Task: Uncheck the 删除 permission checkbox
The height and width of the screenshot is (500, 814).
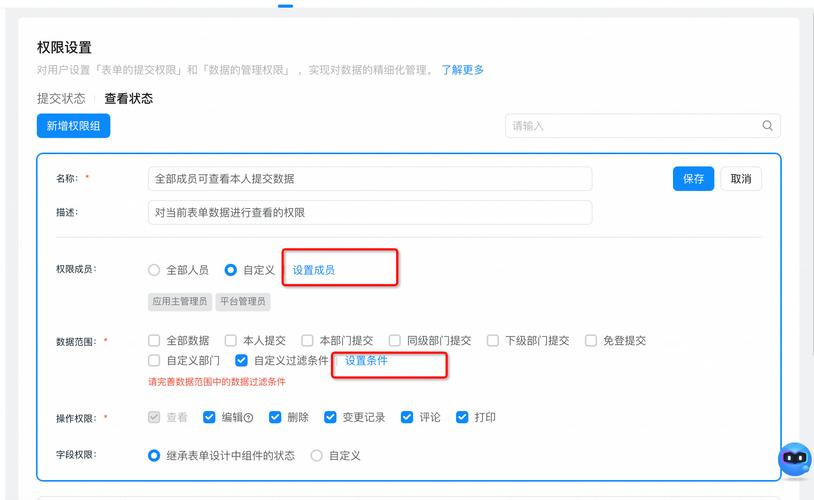Action: [x=275, y=417]
